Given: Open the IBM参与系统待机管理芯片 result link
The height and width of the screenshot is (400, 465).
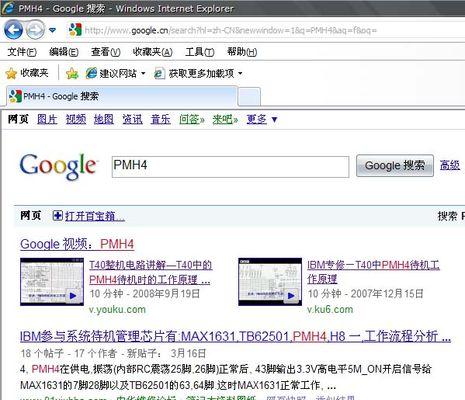Looking at the screenshot, I should coord(235,336).
